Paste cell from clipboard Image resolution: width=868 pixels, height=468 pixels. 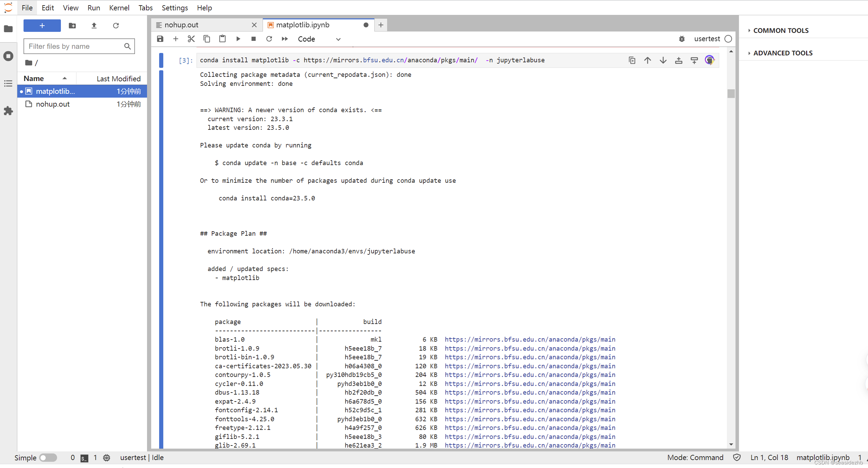click(x=222, y=39)
